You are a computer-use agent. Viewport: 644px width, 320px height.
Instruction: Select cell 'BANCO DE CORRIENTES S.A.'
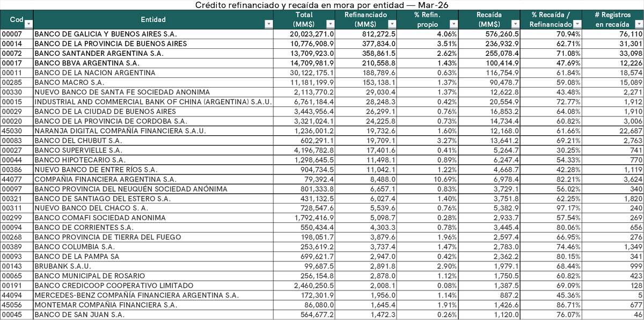(x=153, y=228)
